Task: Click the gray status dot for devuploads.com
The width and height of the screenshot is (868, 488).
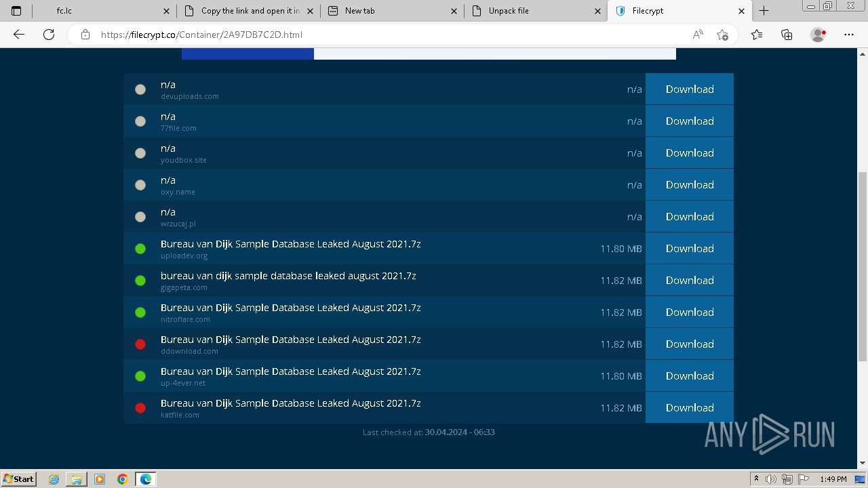Action: 140,89
